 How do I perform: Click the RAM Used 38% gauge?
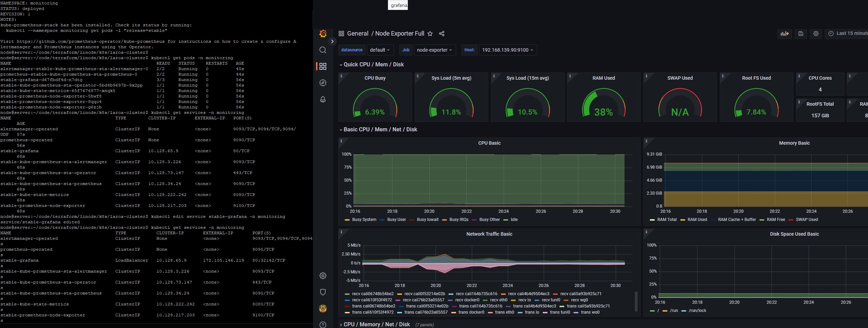coord(604,103)
